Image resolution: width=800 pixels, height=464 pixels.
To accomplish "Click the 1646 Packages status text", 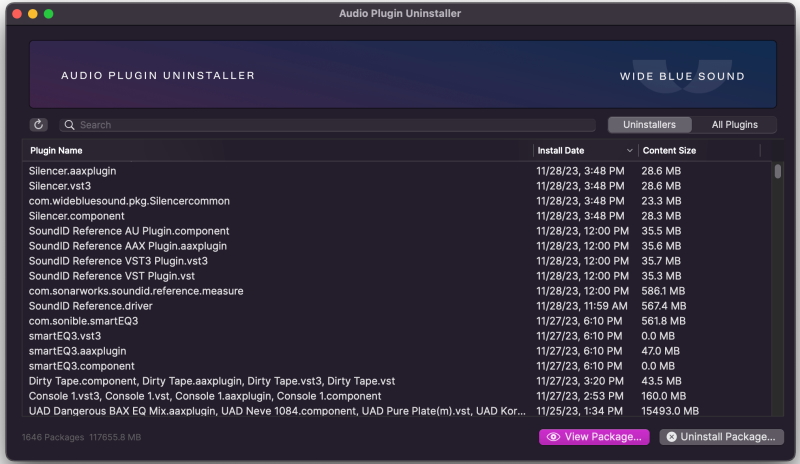I will pos(53,437).
